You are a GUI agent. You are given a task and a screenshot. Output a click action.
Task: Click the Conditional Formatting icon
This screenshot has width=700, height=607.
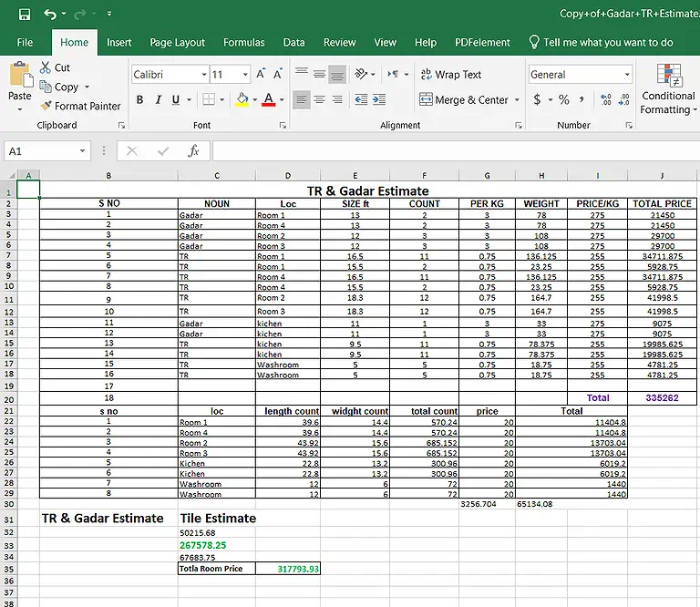coord(669,75)
